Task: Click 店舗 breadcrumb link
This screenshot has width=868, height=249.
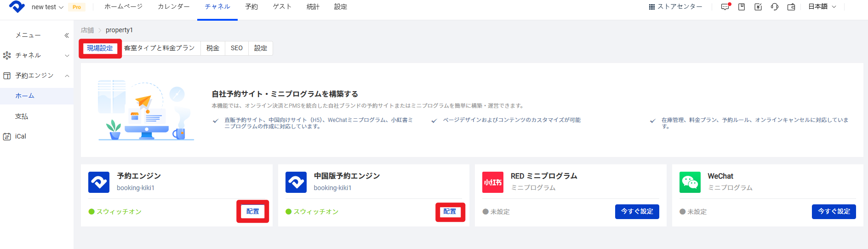Action: [x=87, y=30]
